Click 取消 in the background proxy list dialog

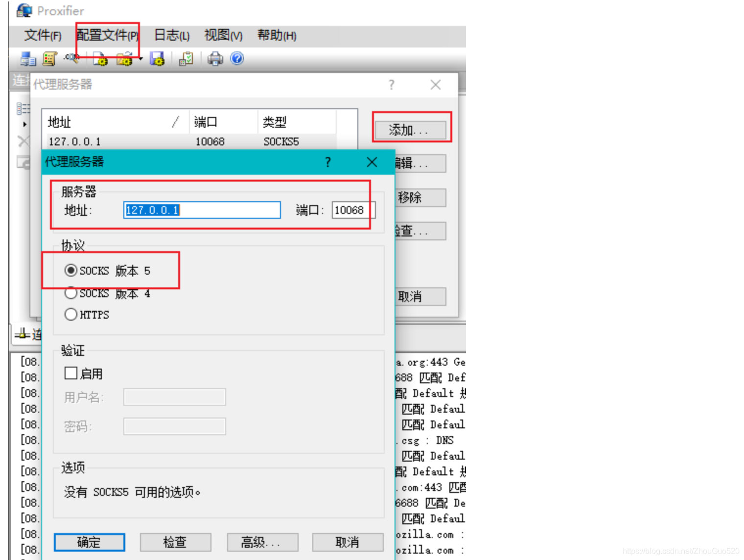tap(420, 297)
